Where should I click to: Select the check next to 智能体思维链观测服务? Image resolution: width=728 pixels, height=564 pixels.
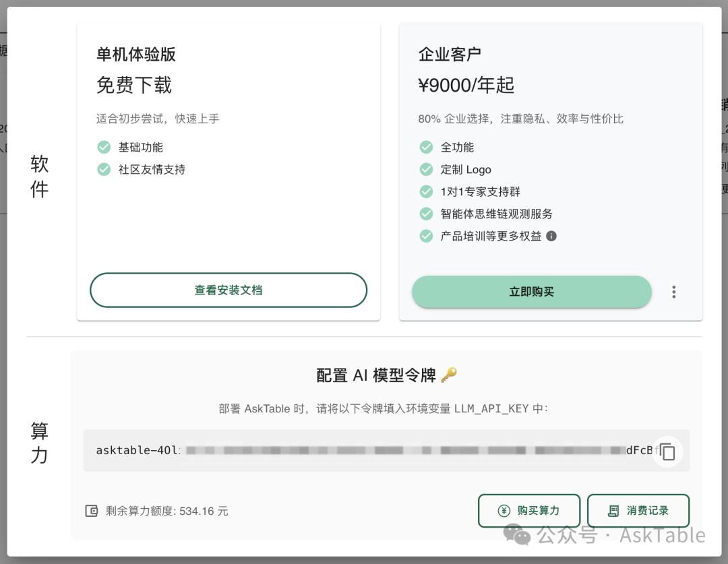click(426, 214)
